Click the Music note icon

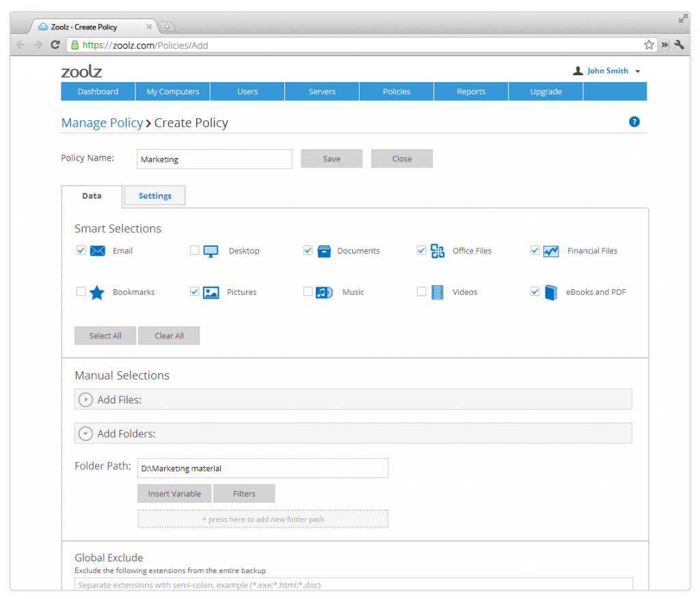(324, 292)
